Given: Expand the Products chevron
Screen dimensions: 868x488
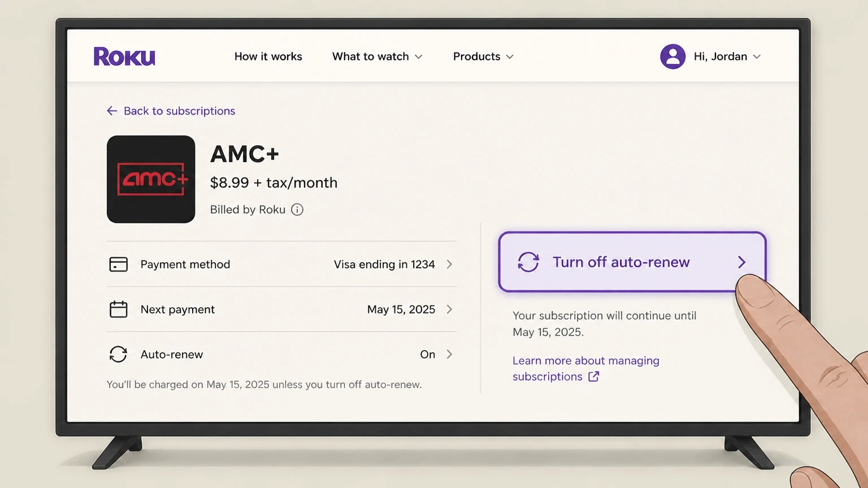Looking at the screenshot, I should tap(510, 57).
